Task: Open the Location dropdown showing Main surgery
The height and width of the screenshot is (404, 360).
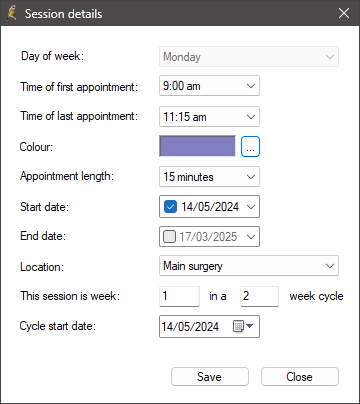Action: tap(249, 266)
